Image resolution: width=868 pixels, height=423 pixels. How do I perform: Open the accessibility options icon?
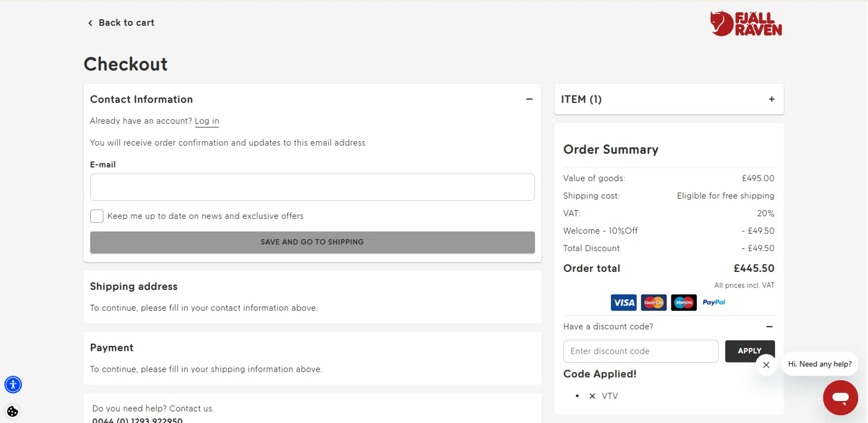coord(13,384)
